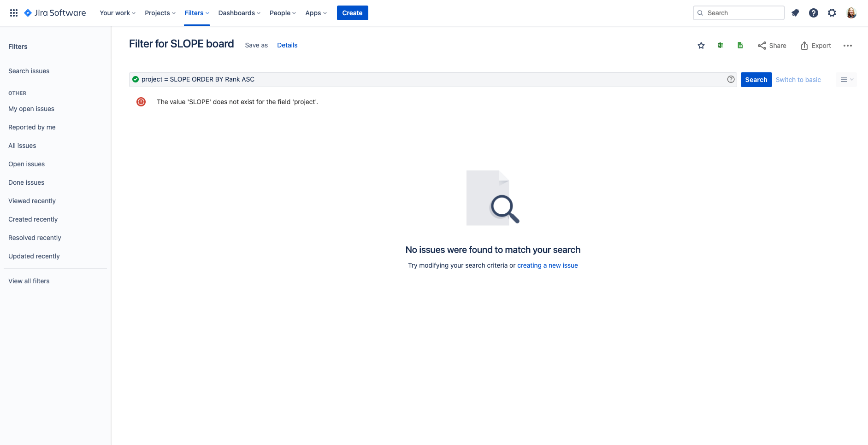
Task: Open the help question mark icon
Action: [x=814, y=13]
